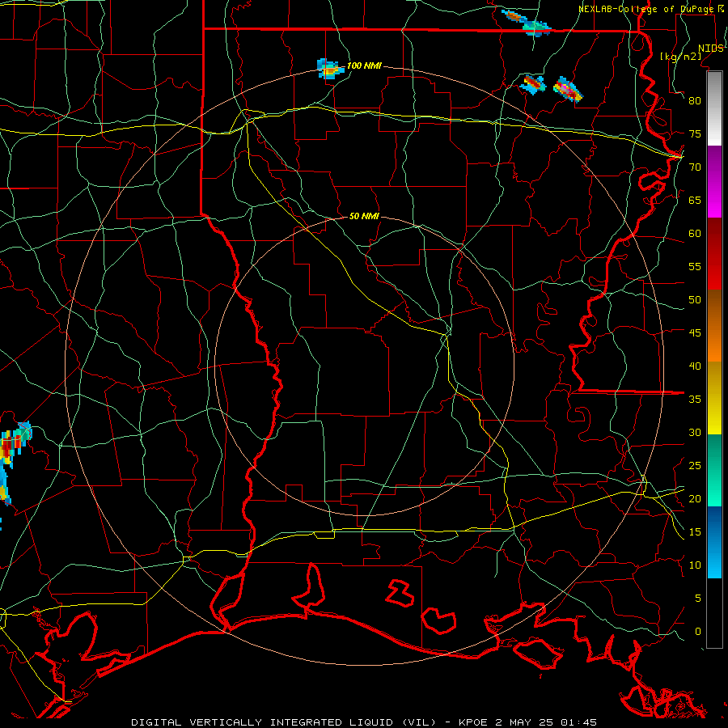728x728 pixels.
Task: Click the "55" value on the color scale
Action: coord(695,266)
